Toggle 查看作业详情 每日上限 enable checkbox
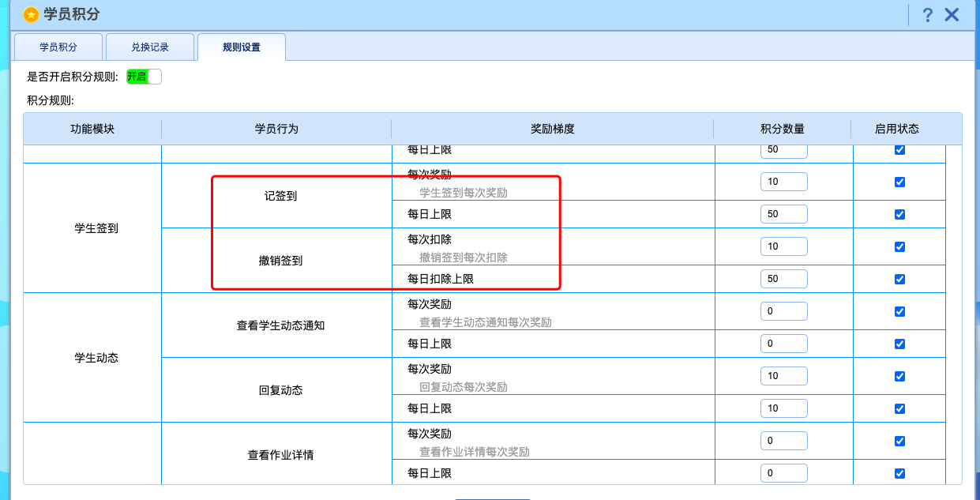This screenshot has width=980, height=500. [x=899, y=473]
